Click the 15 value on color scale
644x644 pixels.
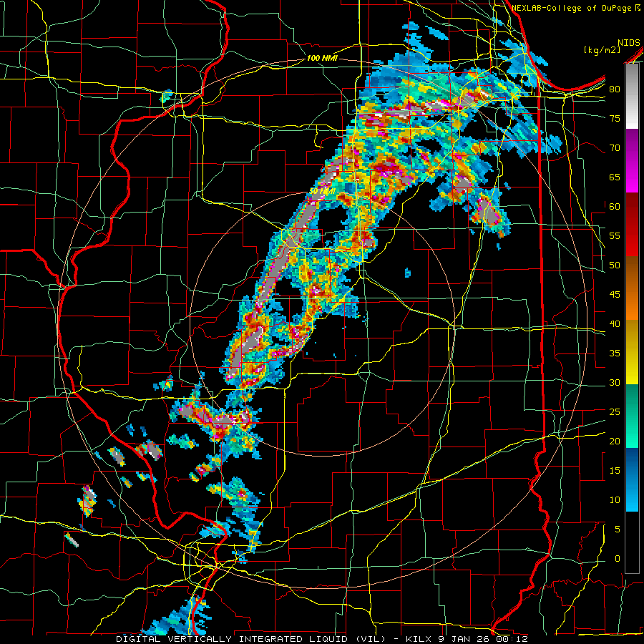point(615,471)
